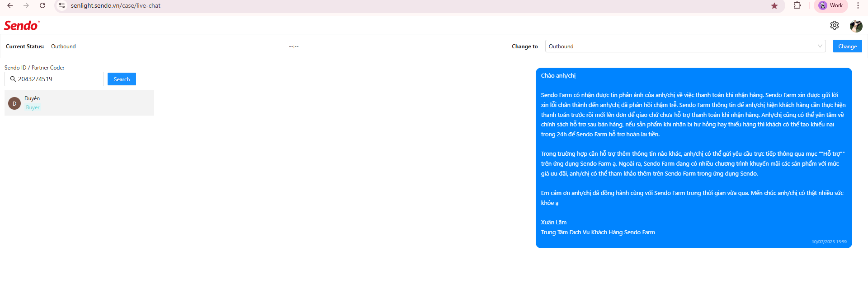The height and width of the screenshot is (297, 868).
Task: Go back in browser history
Action: coord(10,5)
